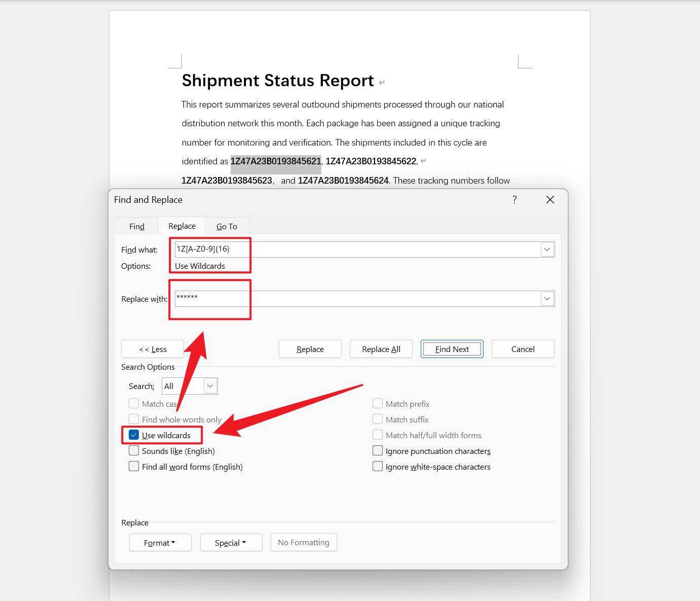Select the Replace tab

pyautogui.click(x=182, y=226)
